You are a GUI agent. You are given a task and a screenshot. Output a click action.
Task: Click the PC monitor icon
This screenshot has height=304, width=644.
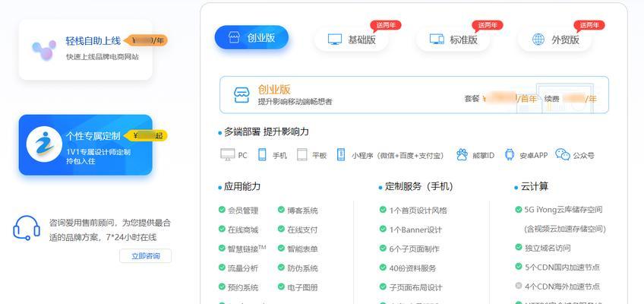pos(228,155)
